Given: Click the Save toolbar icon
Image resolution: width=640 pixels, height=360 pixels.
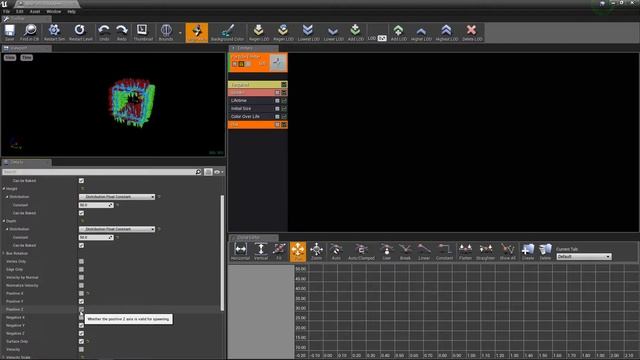Looking at the screenshot, I should click(9, 32).
